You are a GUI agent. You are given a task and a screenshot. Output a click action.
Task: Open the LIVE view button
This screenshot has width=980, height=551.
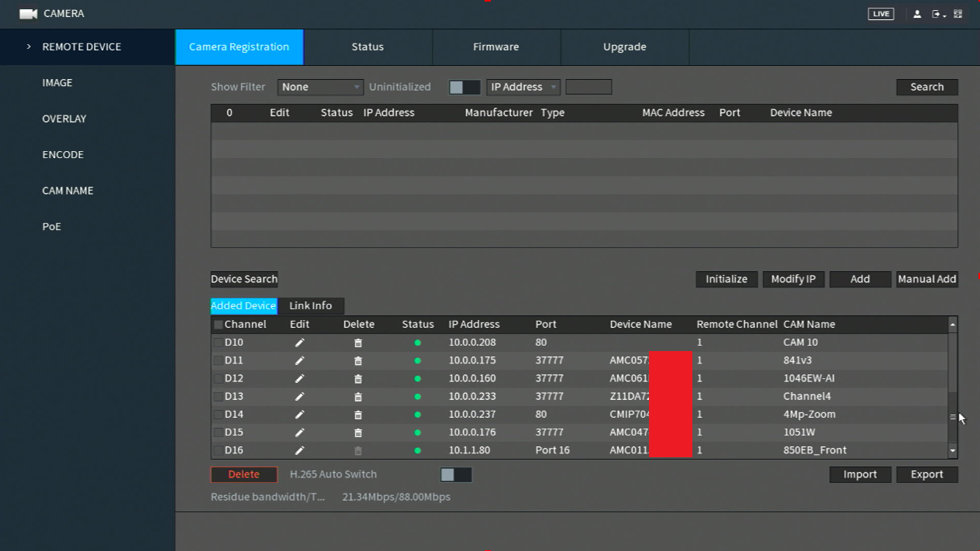click(881, 14)
